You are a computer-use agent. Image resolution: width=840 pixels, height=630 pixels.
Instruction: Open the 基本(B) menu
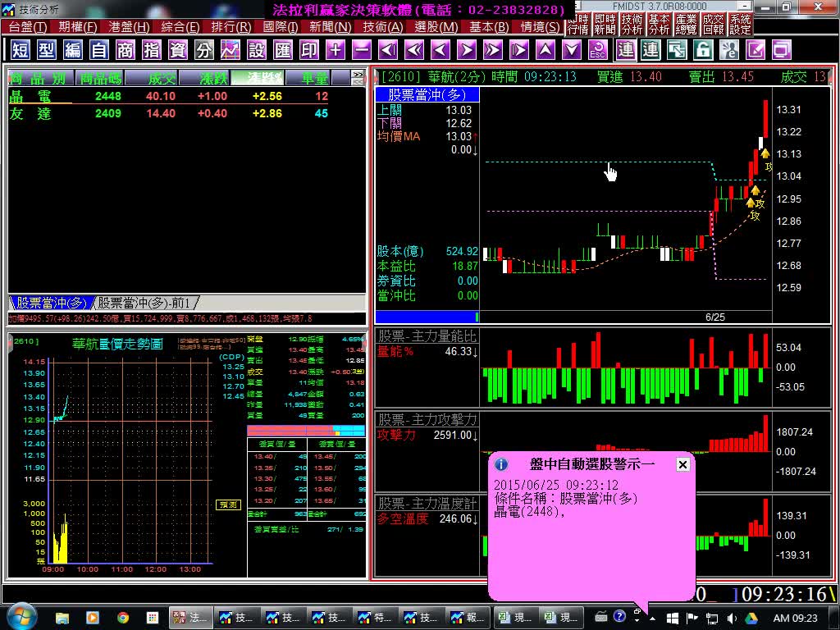489,27
